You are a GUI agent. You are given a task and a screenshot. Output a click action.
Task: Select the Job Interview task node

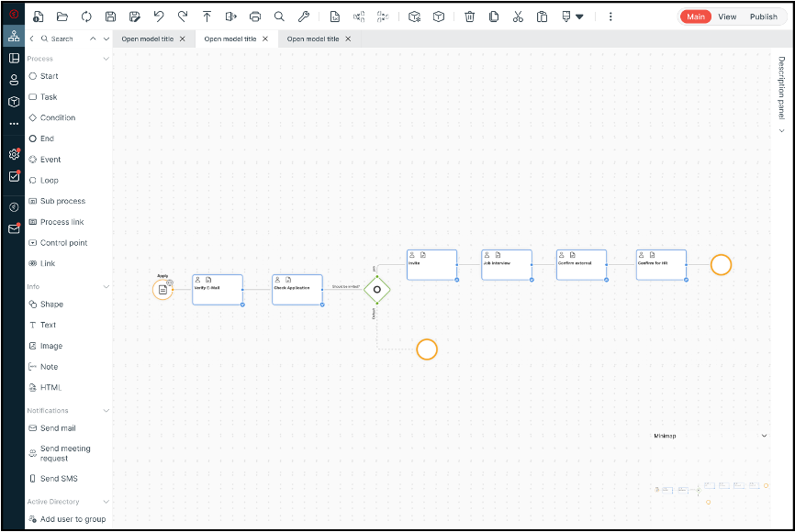pyautogui.click(x=507, y=264)
